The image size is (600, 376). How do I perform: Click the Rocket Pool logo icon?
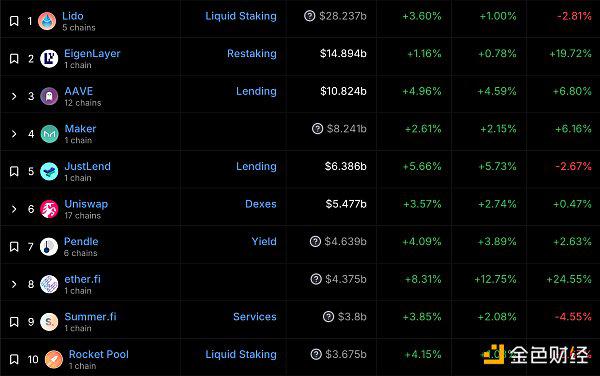[x=54, y=359]
